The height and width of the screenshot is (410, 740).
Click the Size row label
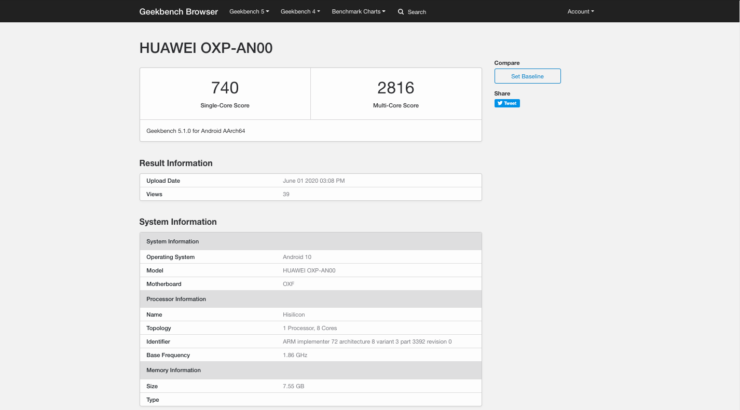[x=152, y=386]
